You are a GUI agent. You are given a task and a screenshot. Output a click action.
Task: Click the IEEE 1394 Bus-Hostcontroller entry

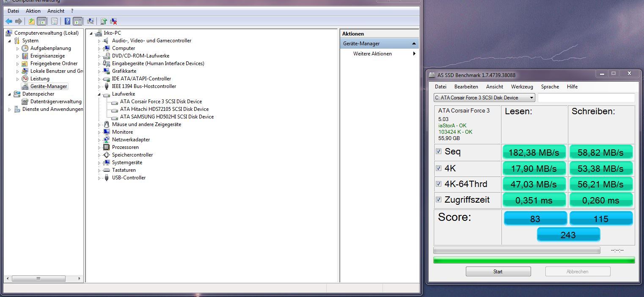tap(144, 86)
